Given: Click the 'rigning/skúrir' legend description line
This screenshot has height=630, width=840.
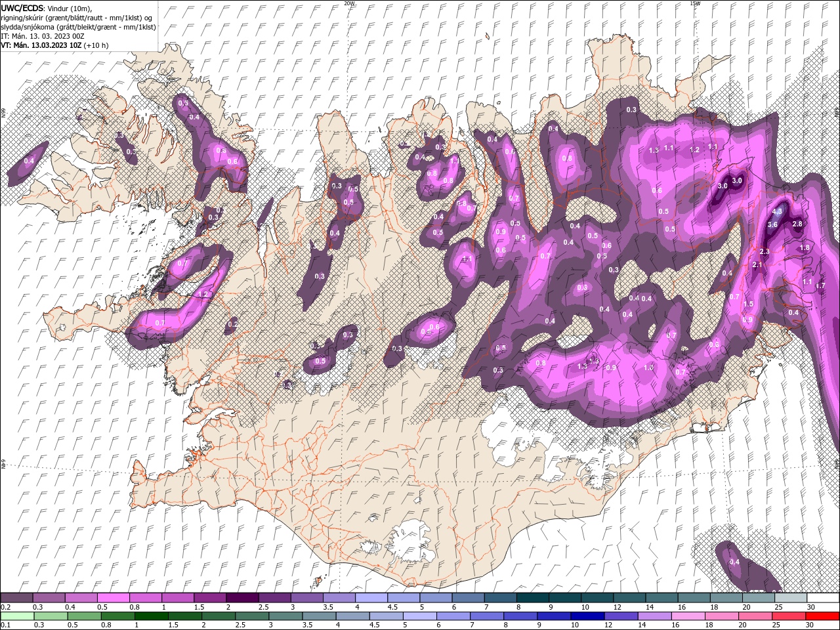Looking at the screenshot, I should tap(77, 18).
